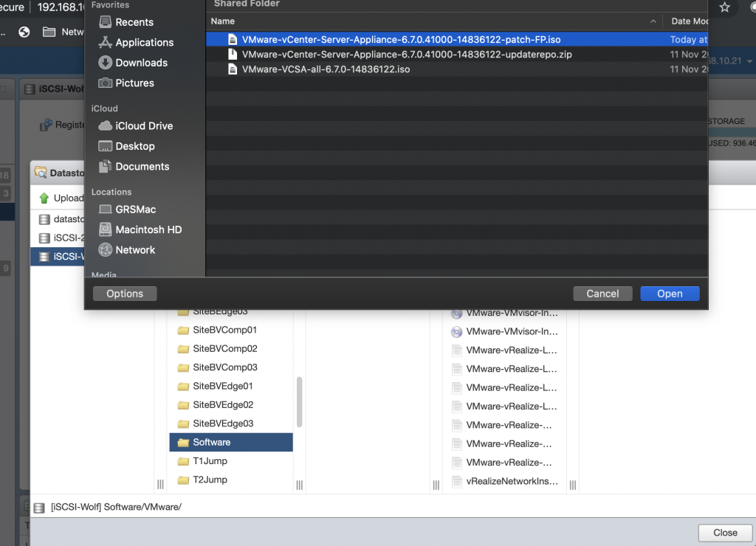Open the SiteBVComp01 folder
The width and height of the screenshot is (756, 546).
point(231,330)
